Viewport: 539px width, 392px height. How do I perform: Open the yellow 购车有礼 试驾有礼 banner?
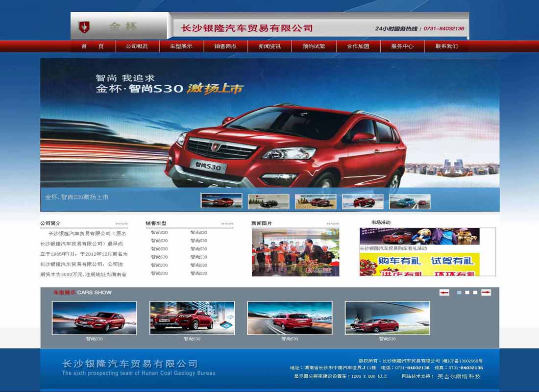[419, 264]
